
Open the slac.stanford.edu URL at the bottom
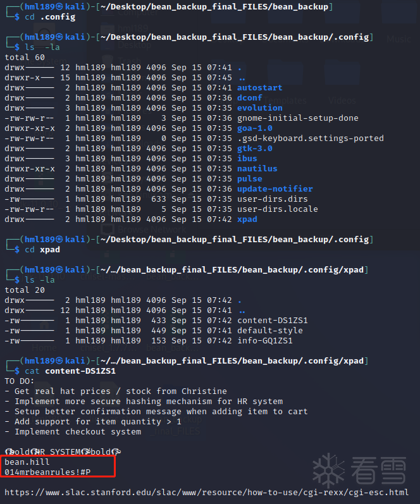(x=206, y=492)
